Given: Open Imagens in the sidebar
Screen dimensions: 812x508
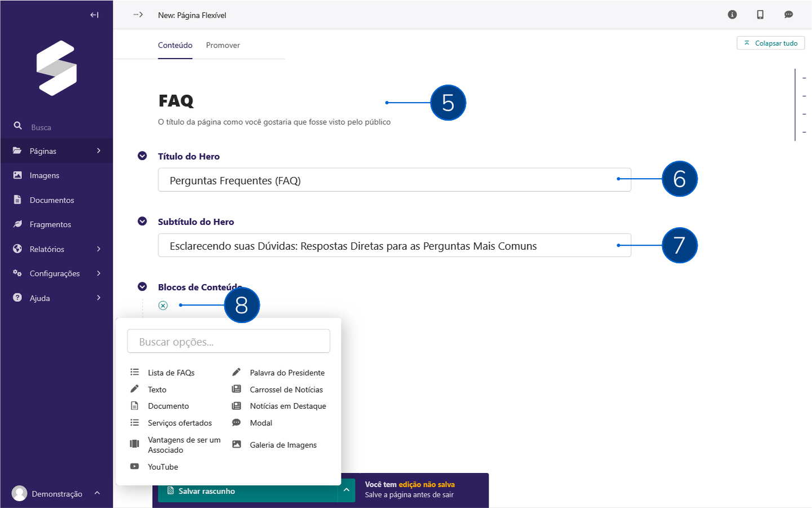Looking at the screenshot, I should tap(45, 175).
